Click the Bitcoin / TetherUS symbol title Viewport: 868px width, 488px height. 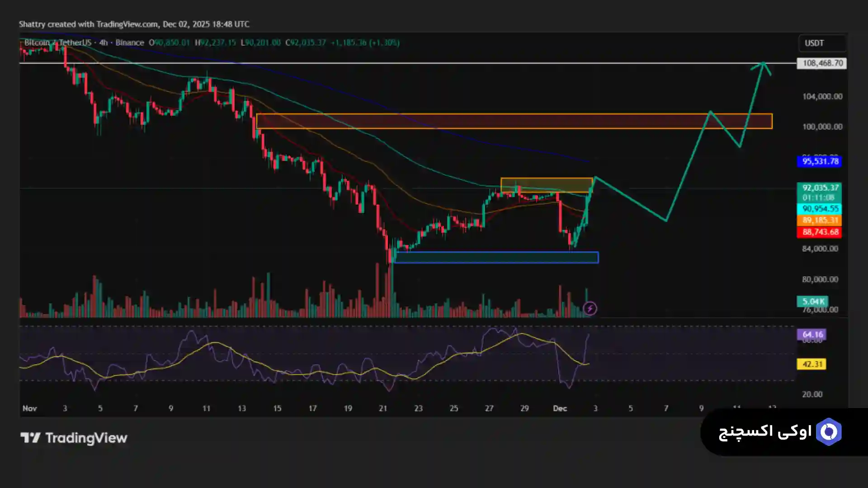pos(57,42)
